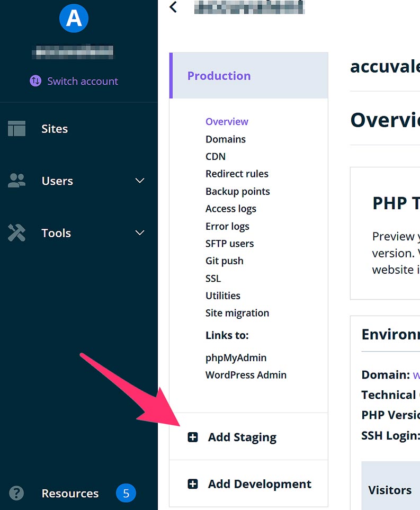Go to SFTP users settings
This screenshot has width=420, height=510.
pyautogui.click(x=229, y=244)
